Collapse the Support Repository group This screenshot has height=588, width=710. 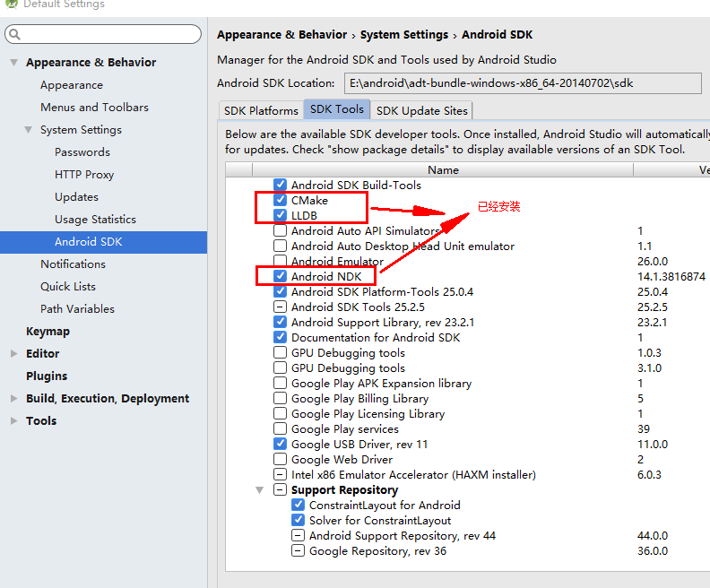click(259, 489)
